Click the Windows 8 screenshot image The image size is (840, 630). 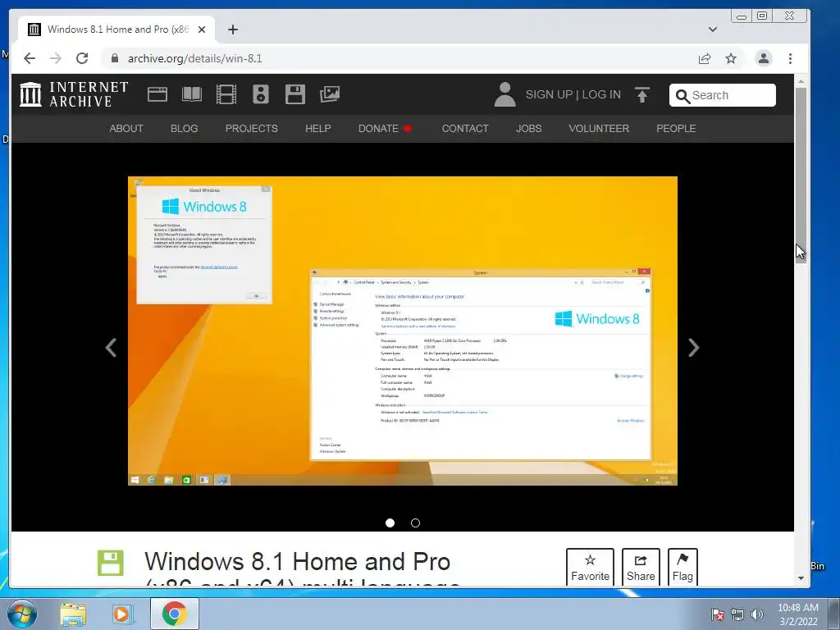click(x=402, y=331)
